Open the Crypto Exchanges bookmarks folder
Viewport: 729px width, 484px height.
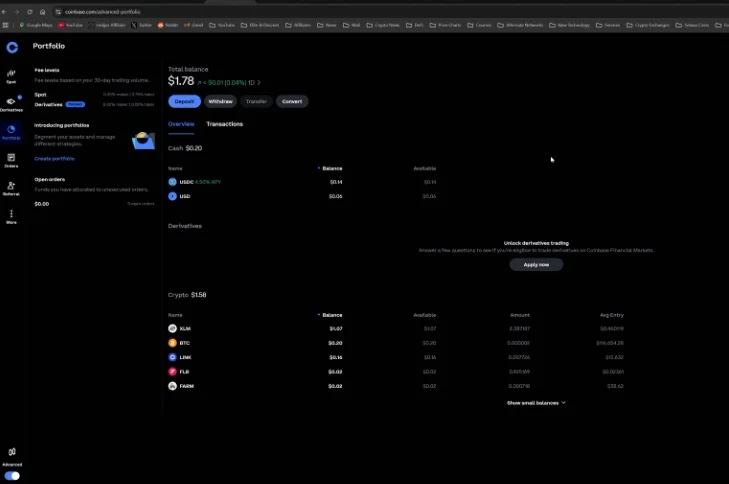pyautogui.click(x=648, y=25)
